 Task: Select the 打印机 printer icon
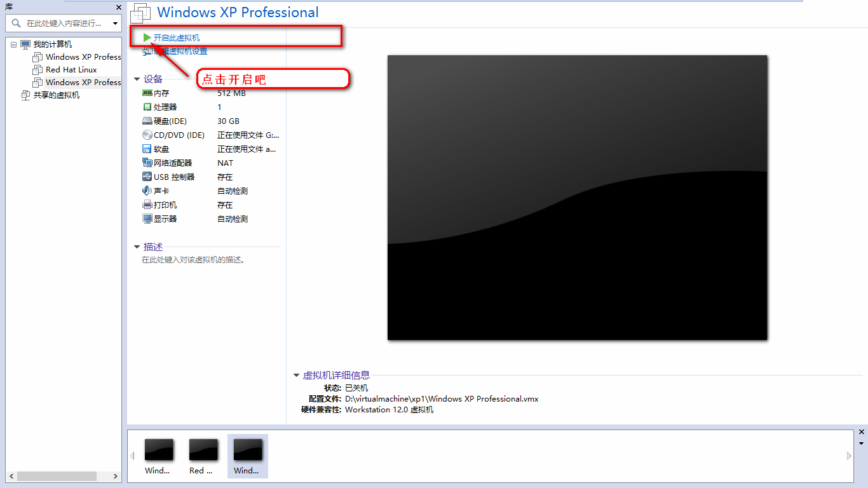tap(147, 205)
